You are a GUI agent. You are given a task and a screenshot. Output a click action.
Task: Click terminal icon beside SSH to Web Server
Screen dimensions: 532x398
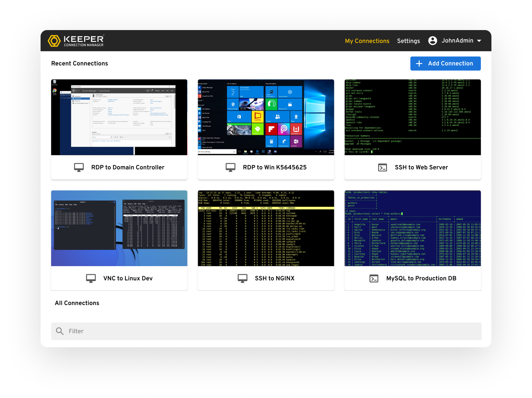(382, 168)
